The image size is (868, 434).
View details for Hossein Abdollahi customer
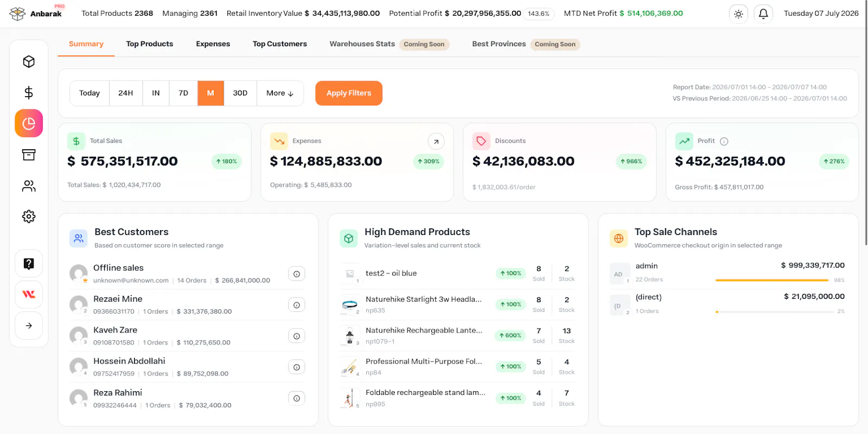pyautogui.click(x=297, y=367)
